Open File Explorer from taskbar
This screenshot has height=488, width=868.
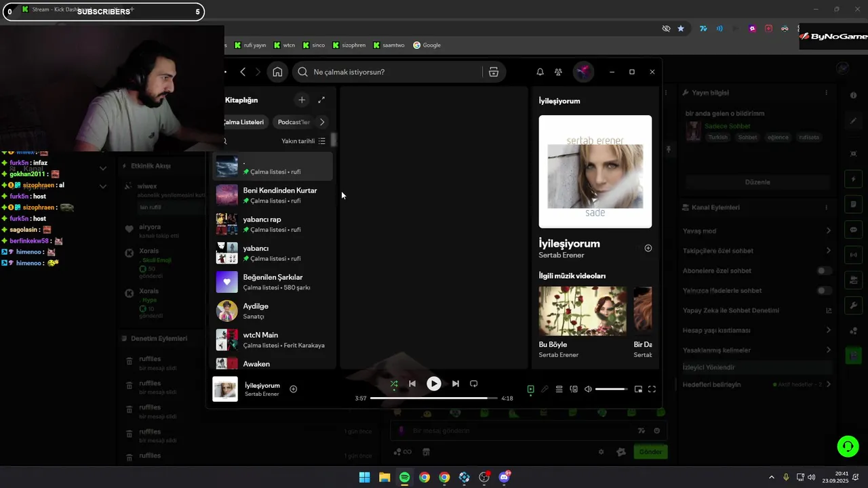tap(384, 477)
